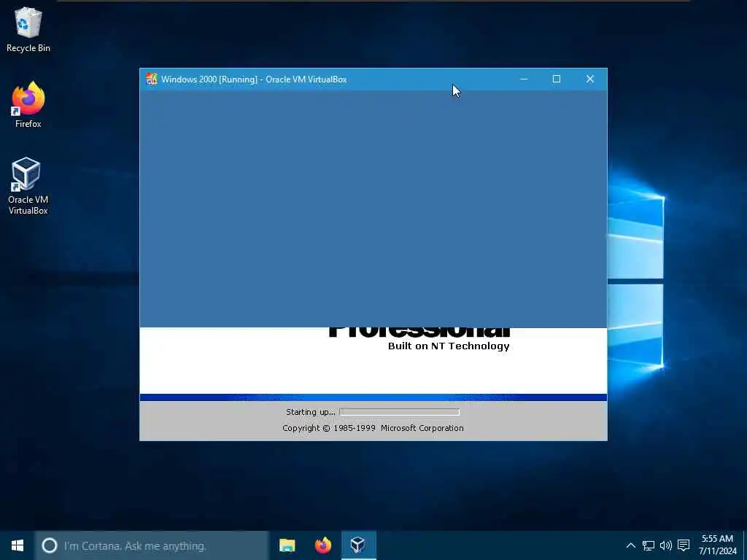Open the Action Center notifications icon

tap(684, 545)
